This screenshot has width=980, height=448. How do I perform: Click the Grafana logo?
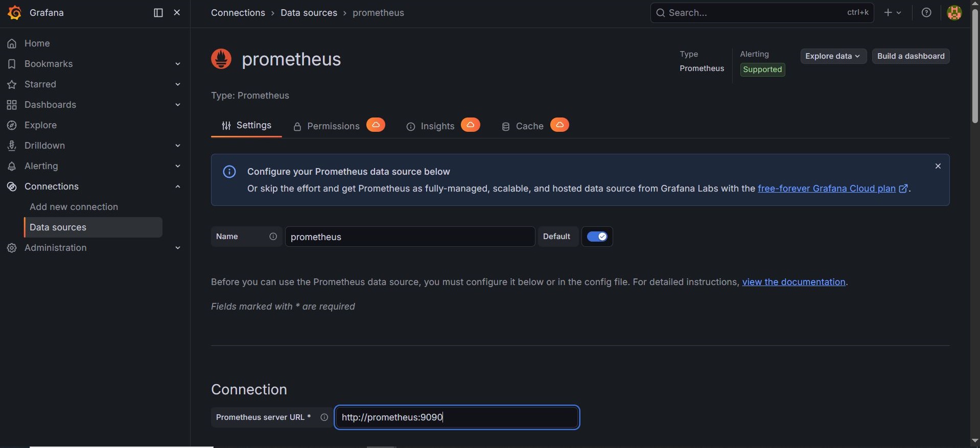click(14, 13)
